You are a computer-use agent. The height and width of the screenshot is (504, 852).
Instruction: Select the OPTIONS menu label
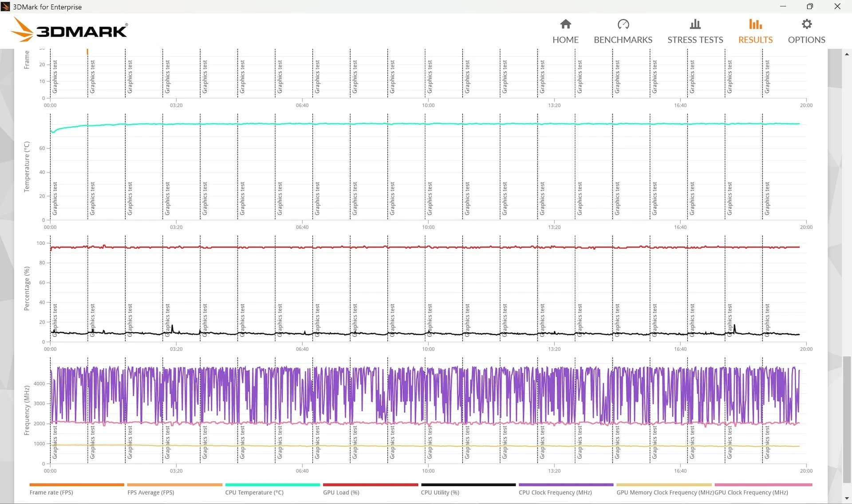pyautogui.click(x=807, y=40)
